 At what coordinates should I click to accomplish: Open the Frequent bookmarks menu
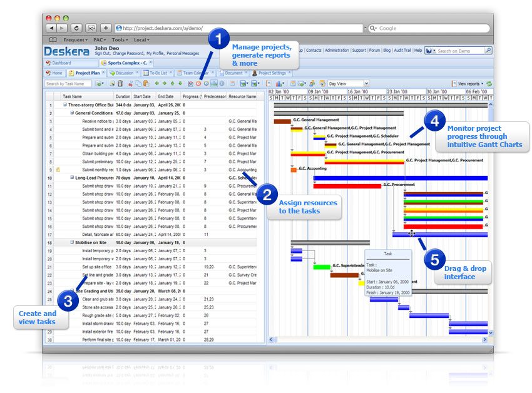tap(75, 39)
